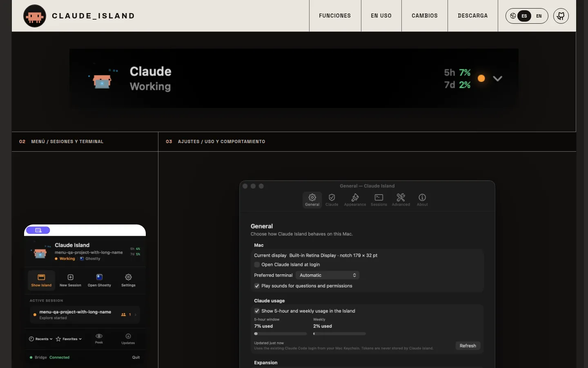Click the Weekly usage progress bar
The image size is (588, 368).
[339, 334]
